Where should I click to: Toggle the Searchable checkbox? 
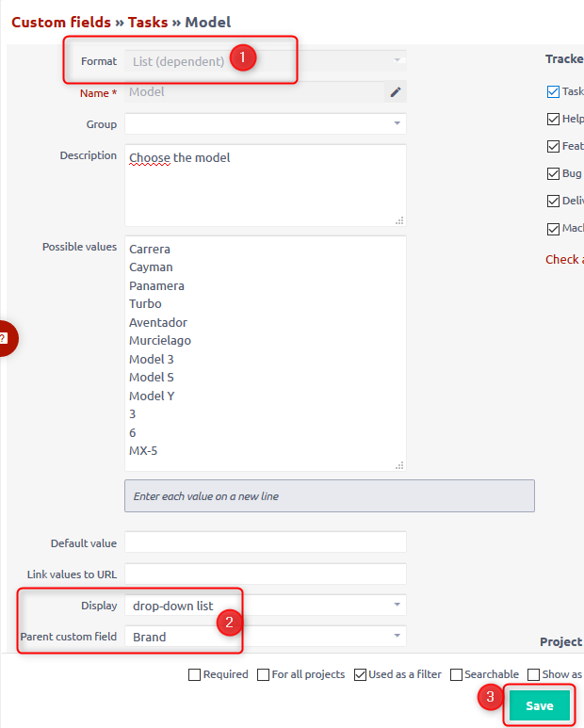point(457,674)
